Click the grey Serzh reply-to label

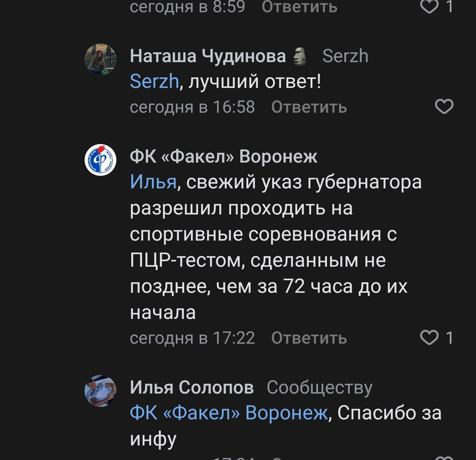345,56
